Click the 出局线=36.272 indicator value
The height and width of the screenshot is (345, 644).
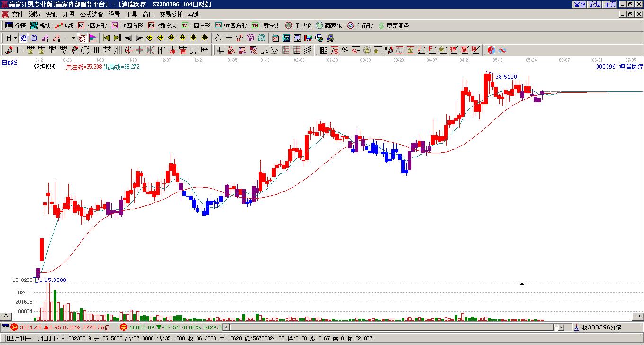[x=122, y=67]
